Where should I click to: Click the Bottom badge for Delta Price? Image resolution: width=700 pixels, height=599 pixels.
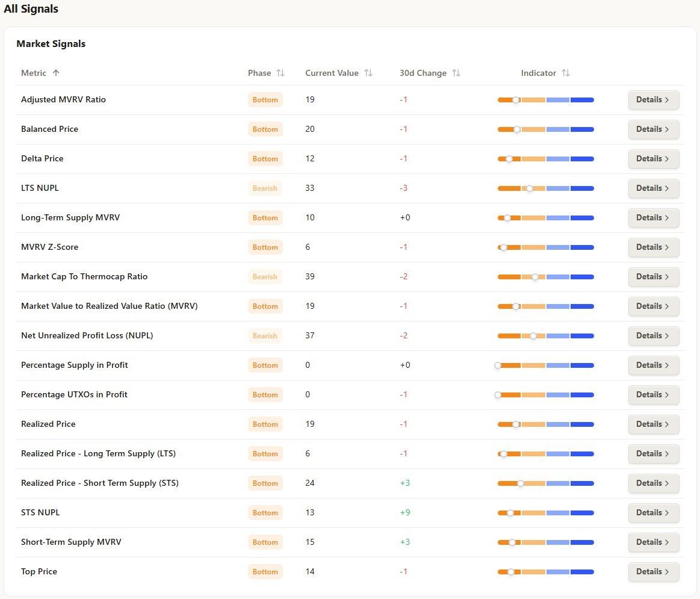(265, 158)
